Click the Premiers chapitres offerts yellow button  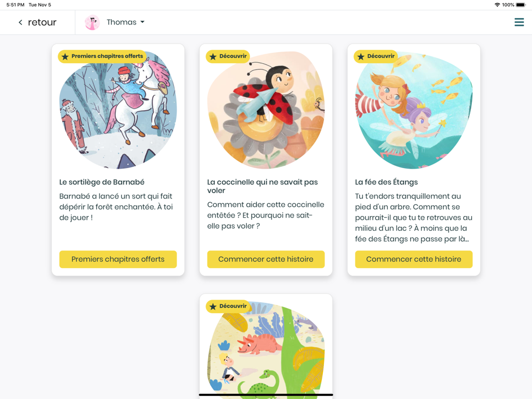[118, 259]
